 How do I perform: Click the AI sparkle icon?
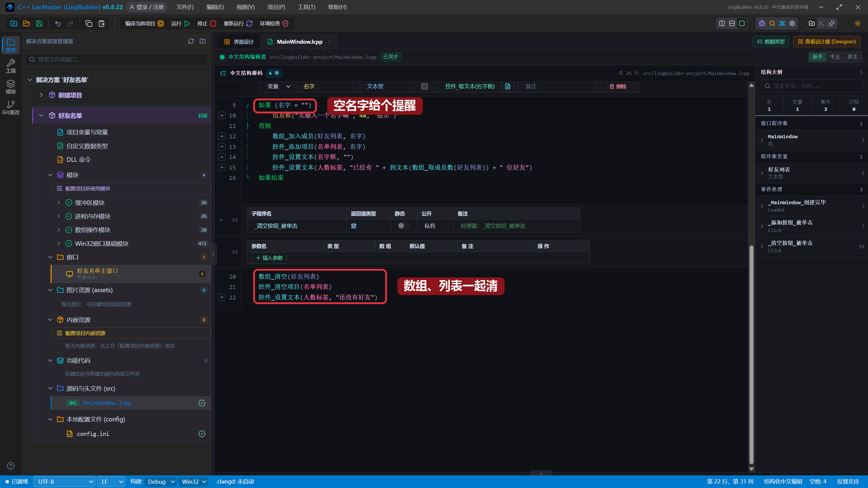[x=832, y=23]
